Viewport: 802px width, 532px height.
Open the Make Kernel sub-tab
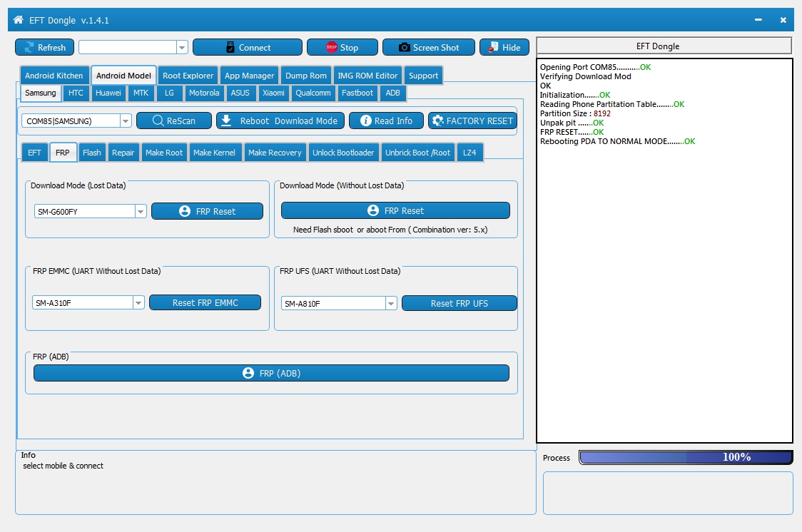point(214,153)
